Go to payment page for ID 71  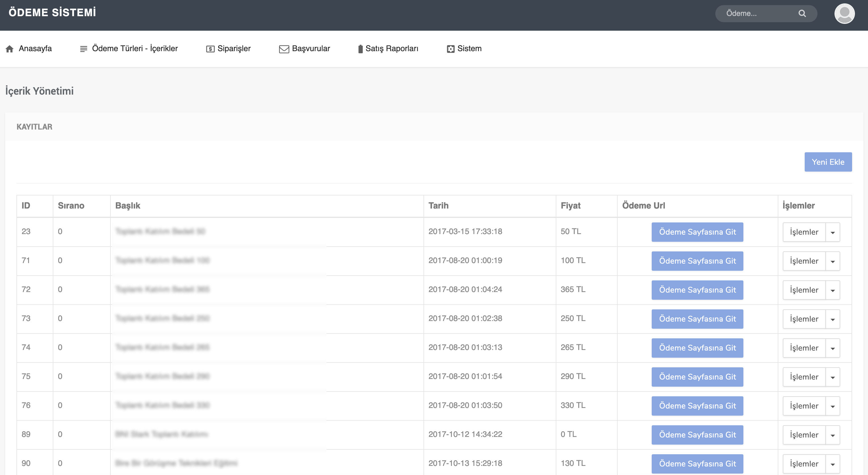(697, 261)
